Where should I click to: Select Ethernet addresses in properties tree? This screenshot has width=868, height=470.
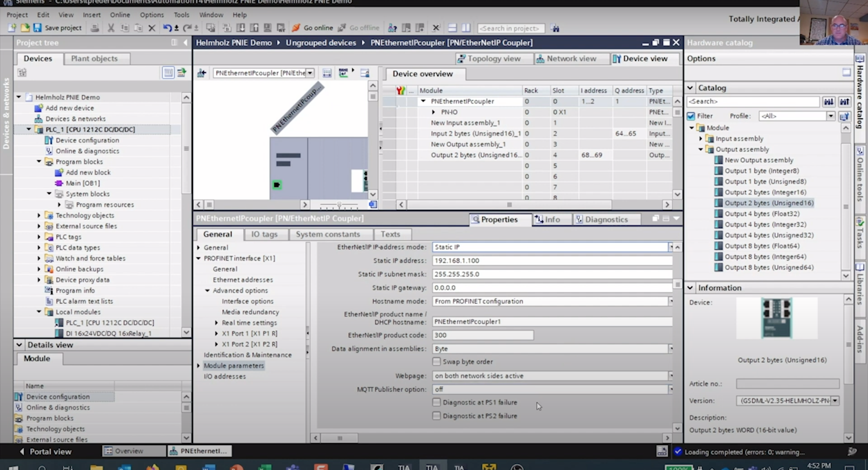(243, 280)
